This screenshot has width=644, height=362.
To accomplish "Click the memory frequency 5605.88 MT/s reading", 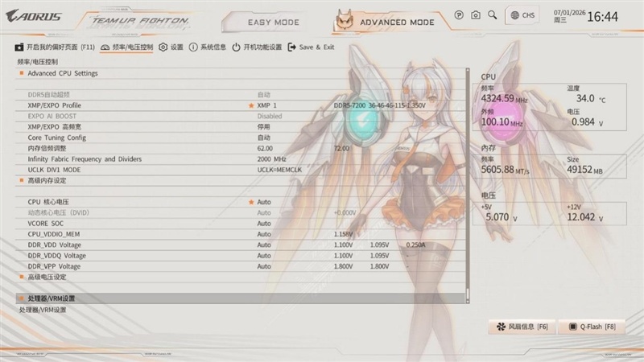I will coord(505,170).
